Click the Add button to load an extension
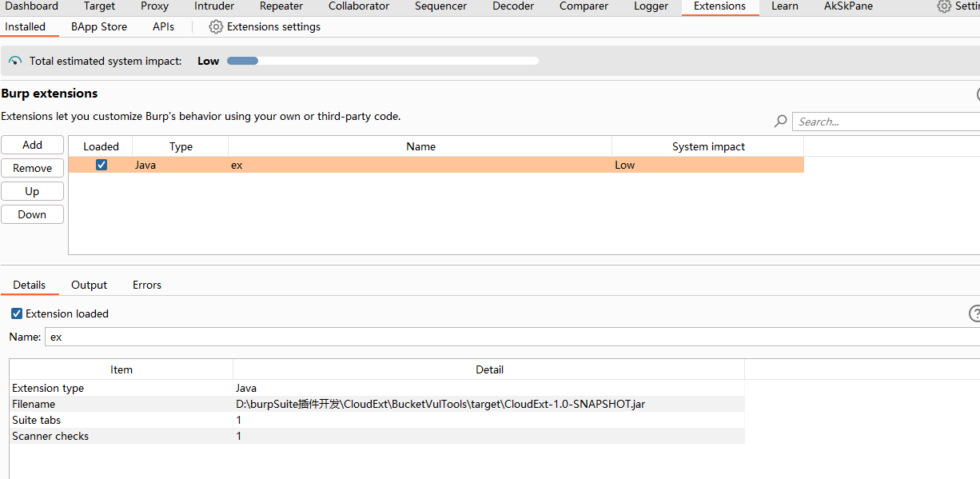The height and width of the screenshot is (479, 980). (32, 145)
